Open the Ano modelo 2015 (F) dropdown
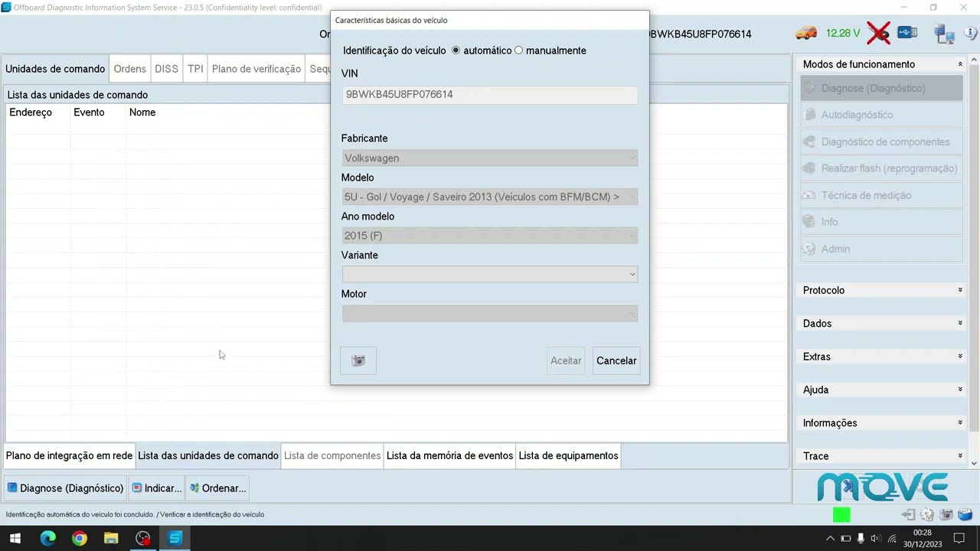Screen dimensions: 980x551 coord(489,236)
